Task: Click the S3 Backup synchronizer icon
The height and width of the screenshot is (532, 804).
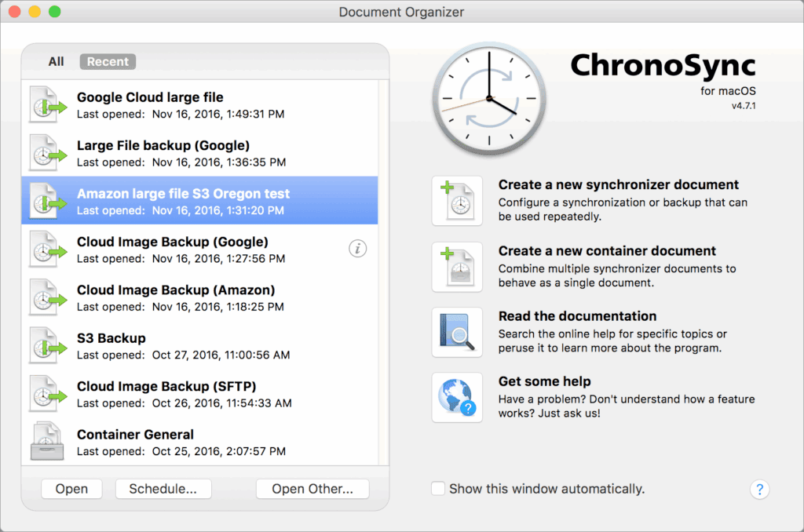Action: coord(47,346)
